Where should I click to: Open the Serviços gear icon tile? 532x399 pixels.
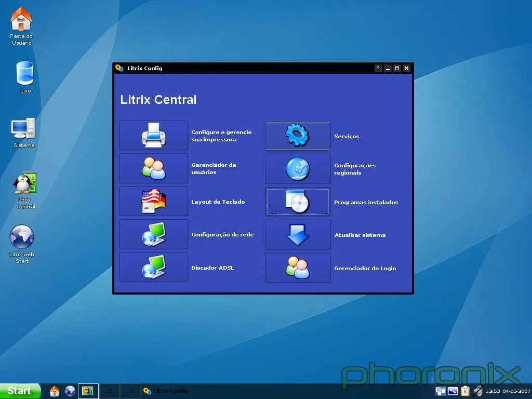[x=298, y=136]
